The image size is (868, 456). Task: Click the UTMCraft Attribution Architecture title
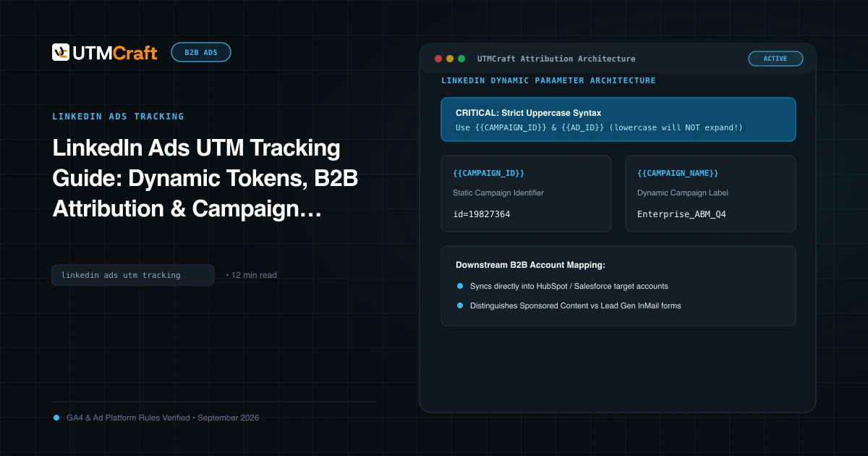pos(556,59)
